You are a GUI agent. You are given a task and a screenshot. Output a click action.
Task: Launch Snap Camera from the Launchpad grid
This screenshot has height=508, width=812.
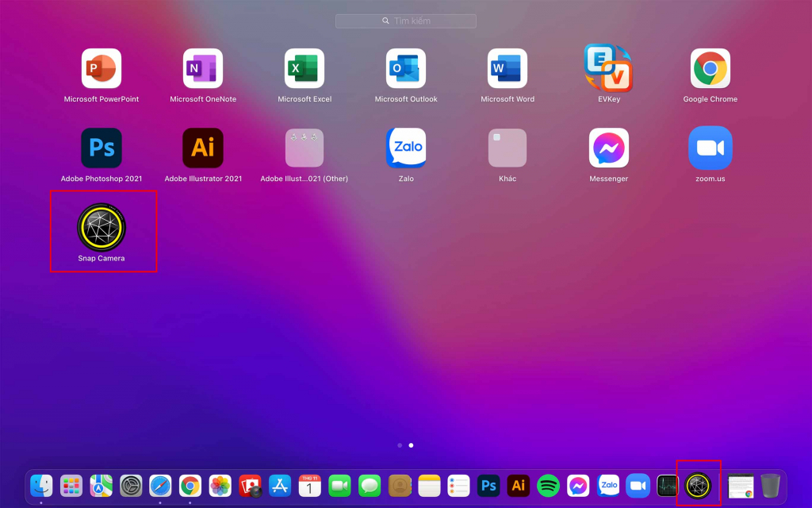[x=101, y=228]
